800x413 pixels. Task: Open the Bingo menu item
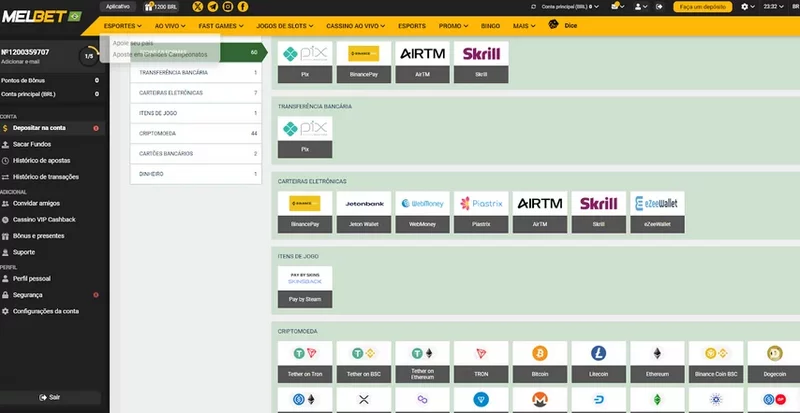pyautogui.click(x=489, y=23)
